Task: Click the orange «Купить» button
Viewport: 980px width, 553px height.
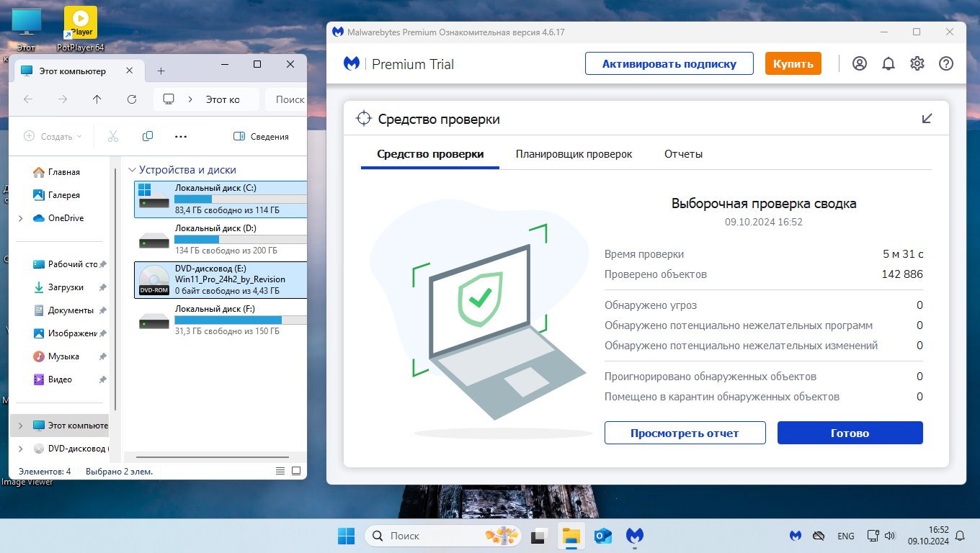Action: point(793,63)
